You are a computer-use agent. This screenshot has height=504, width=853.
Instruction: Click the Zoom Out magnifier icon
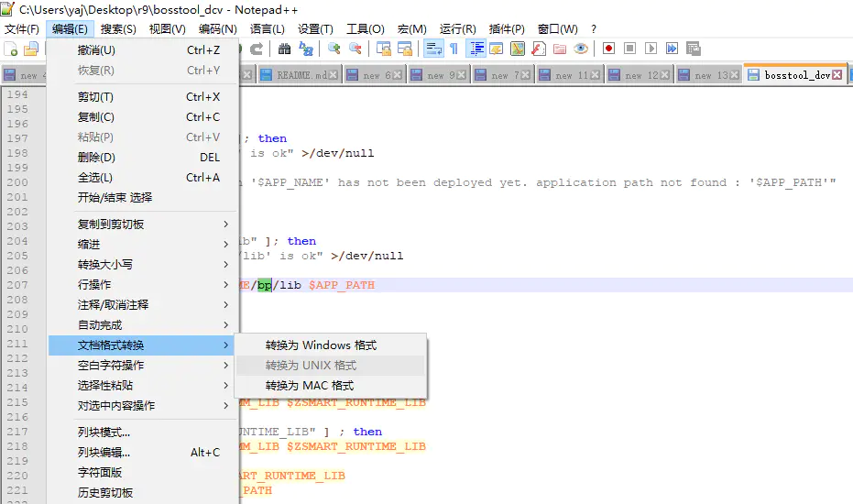tap(355, 49)
